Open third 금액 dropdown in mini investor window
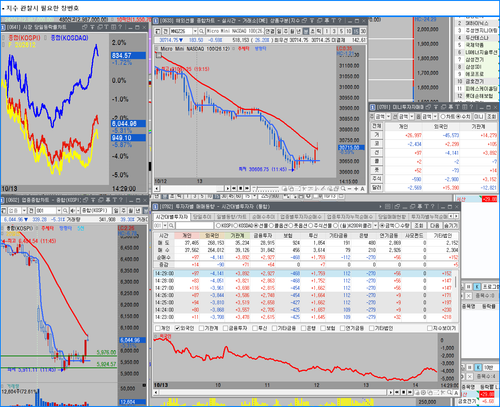 [435, 117]
